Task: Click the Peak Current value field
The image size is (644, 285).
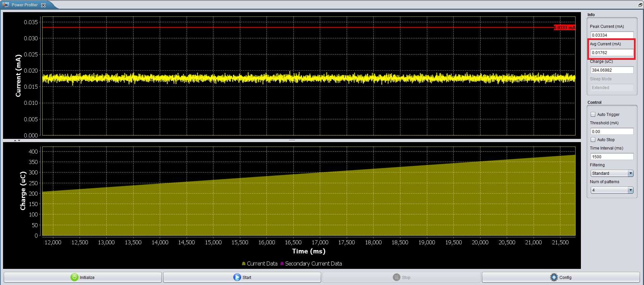Action: tap(612, 35)
